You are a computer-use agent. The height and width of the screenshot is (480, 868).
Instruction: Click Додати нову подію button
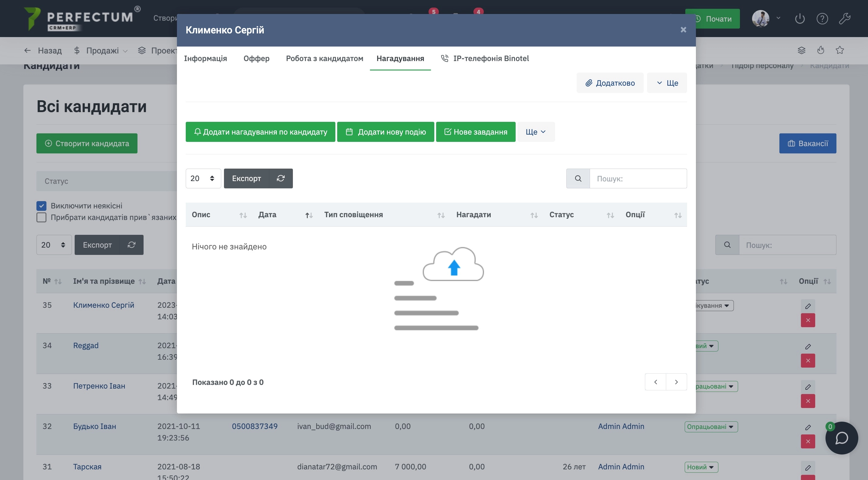pos(385,132)
